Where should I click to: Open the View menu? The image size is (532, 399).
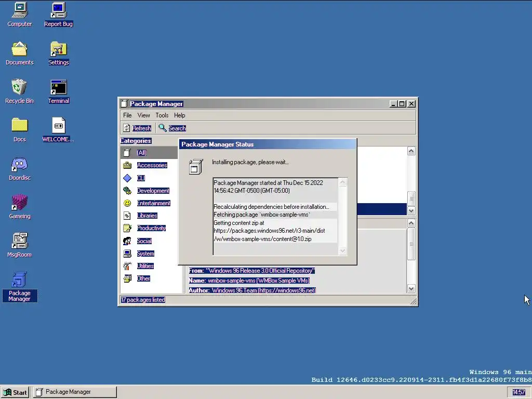(x=143, y=115)
